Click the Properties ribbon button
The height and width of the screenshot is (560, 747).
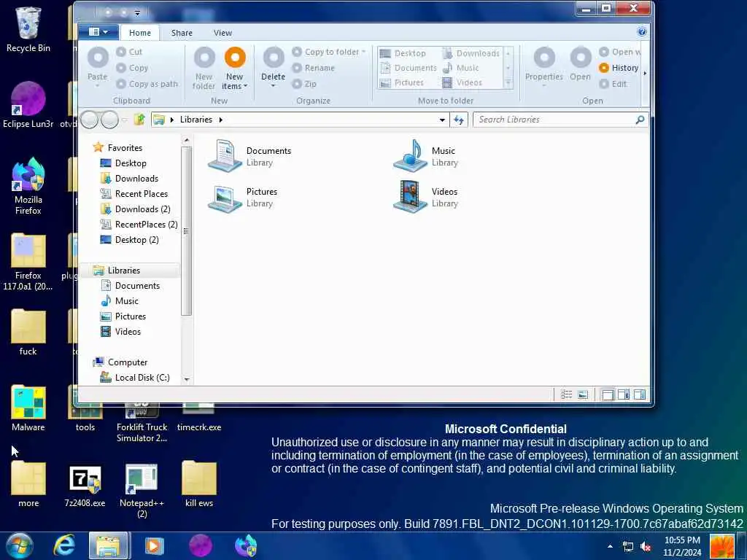544,67
